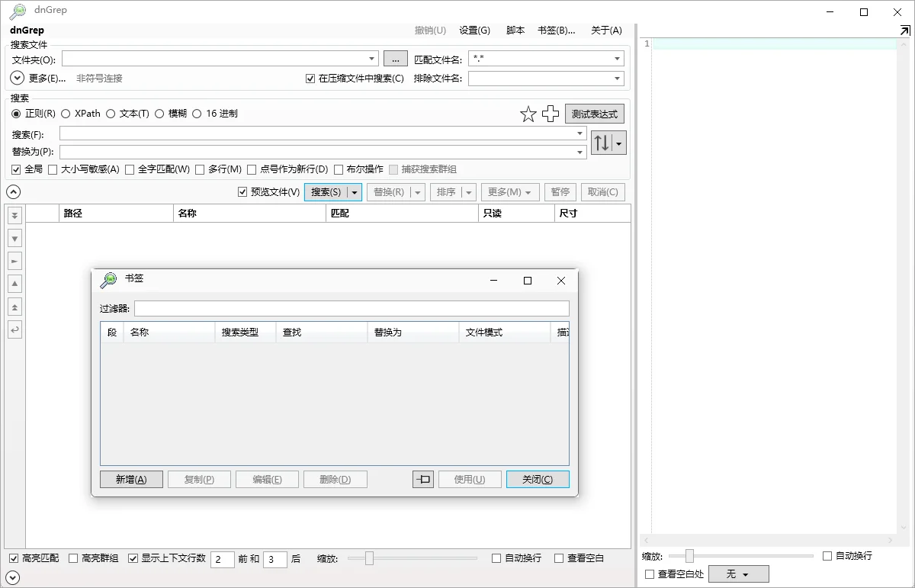
Task: Expand the 更多(E) circle chevron
Action: pyautogui.click(x=18, y=78)
